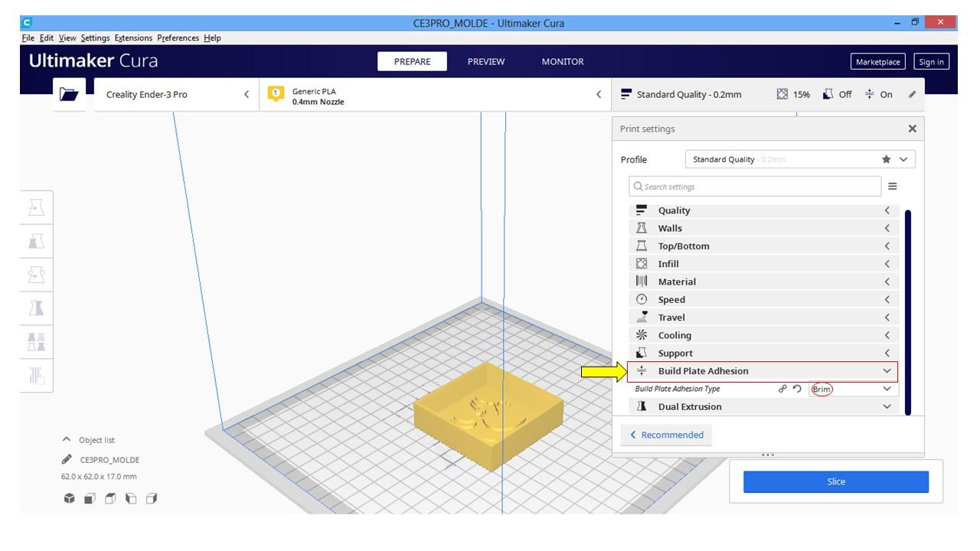Reset Build Plate Adhesion Type with undo arrow
The height and width of the screenshot is (551, 980).
pos(797,389)
